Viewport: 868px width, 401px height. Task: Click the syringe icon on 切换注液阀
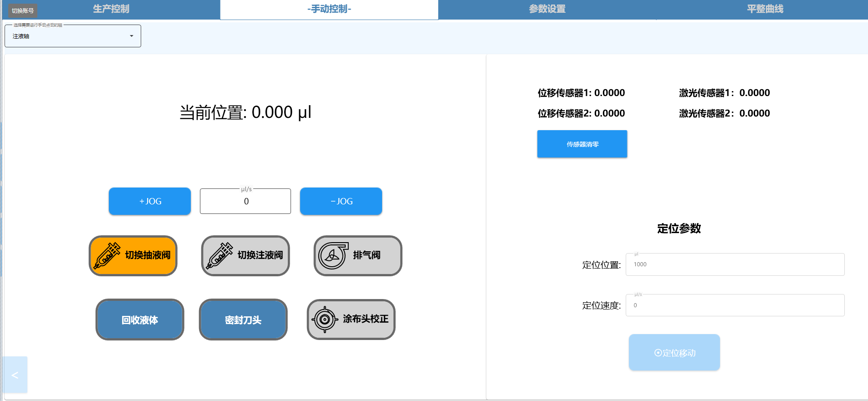[x=220, y=256]
